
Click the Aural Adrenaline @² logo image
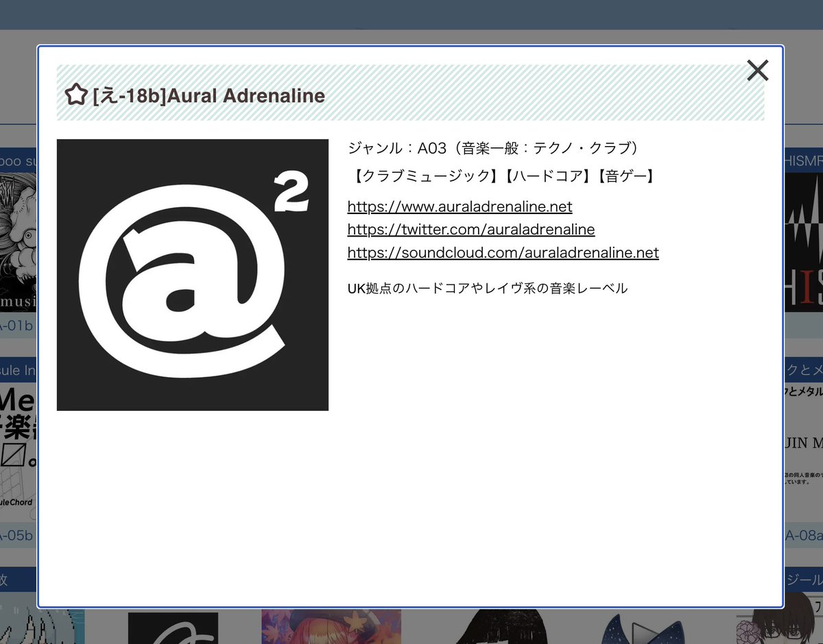(193, 275)
